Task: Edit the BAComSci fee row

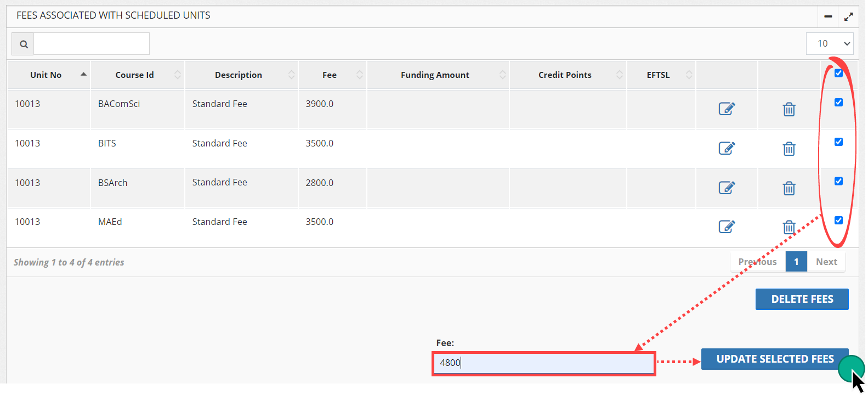Action: point(727,109)
